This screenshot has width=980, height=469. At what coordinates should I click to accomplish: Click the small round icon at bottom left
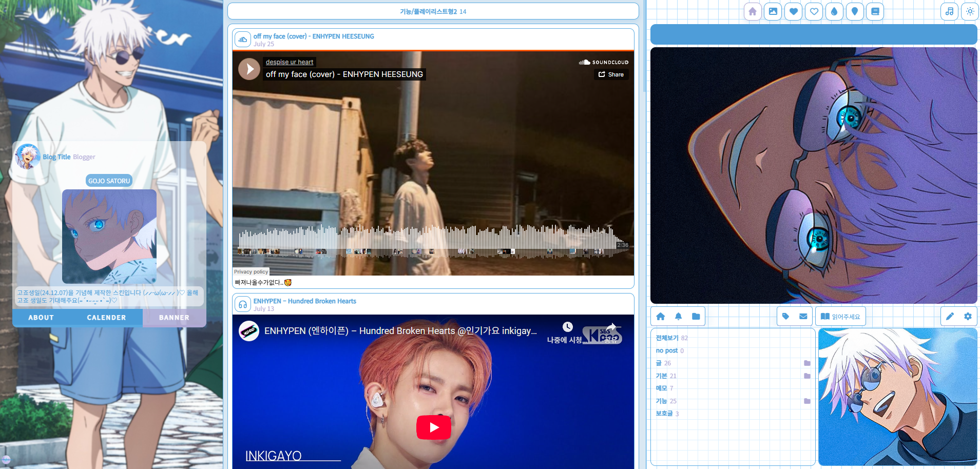coord(6,460)
